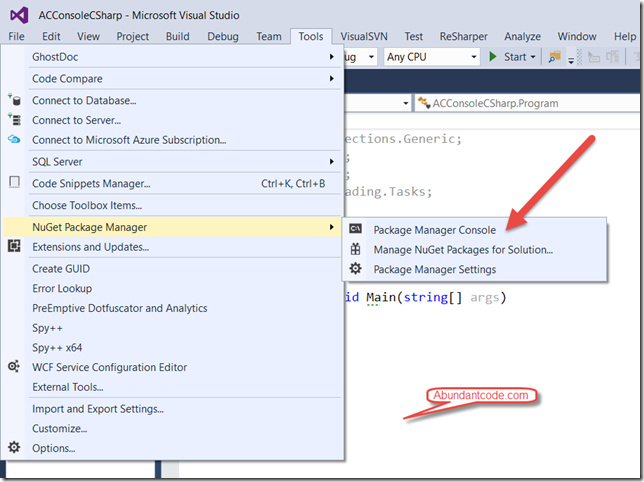Click the find-in-files toolbar icon after Start
Screen dimensions: 644x482
[x=554, y=57]
